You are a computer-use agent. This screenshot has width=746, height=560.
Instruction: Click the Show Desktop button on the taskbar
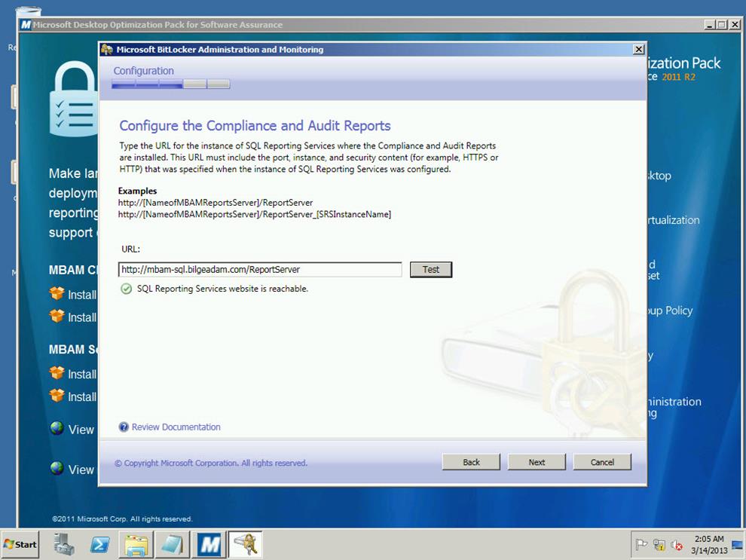tap(738, 544)
